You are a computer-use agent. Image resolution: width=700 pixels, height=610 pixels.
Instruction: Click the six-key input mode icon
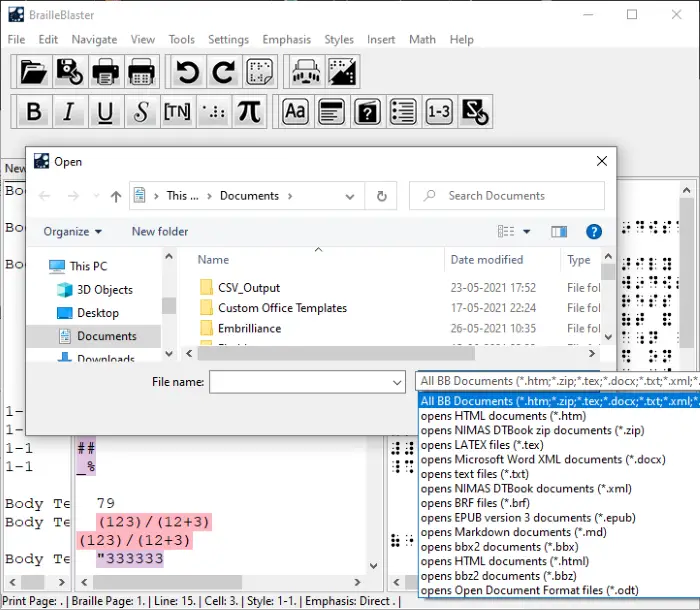(306, 72)
